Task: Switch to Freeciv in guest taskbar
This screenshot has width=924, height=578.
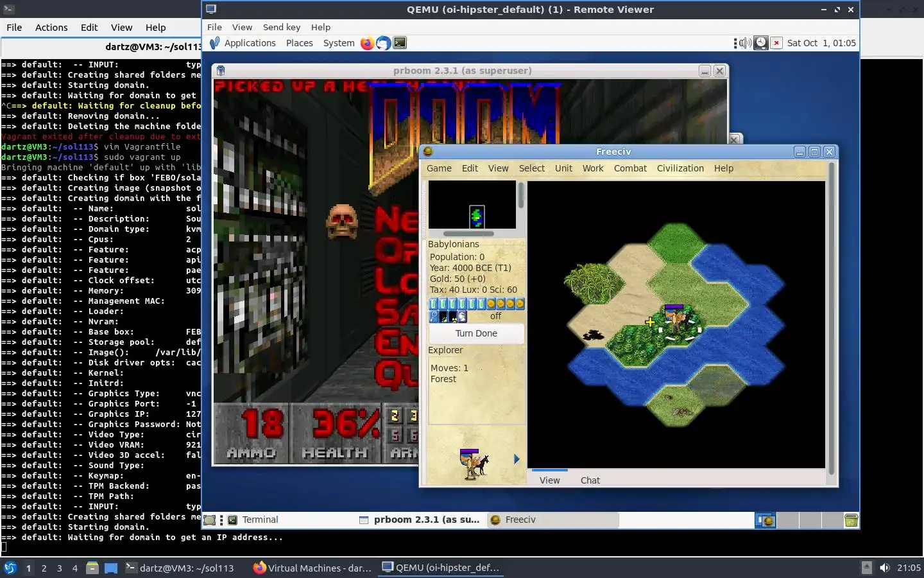Action: [x=552, y=520]
